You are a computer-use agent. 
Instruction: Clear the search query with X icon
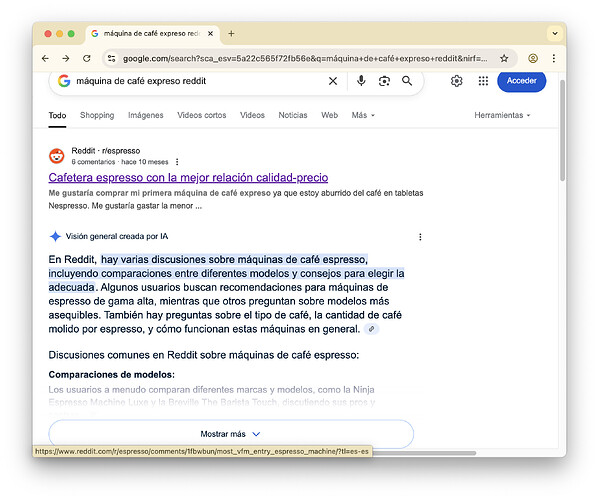tap(333, 81)
